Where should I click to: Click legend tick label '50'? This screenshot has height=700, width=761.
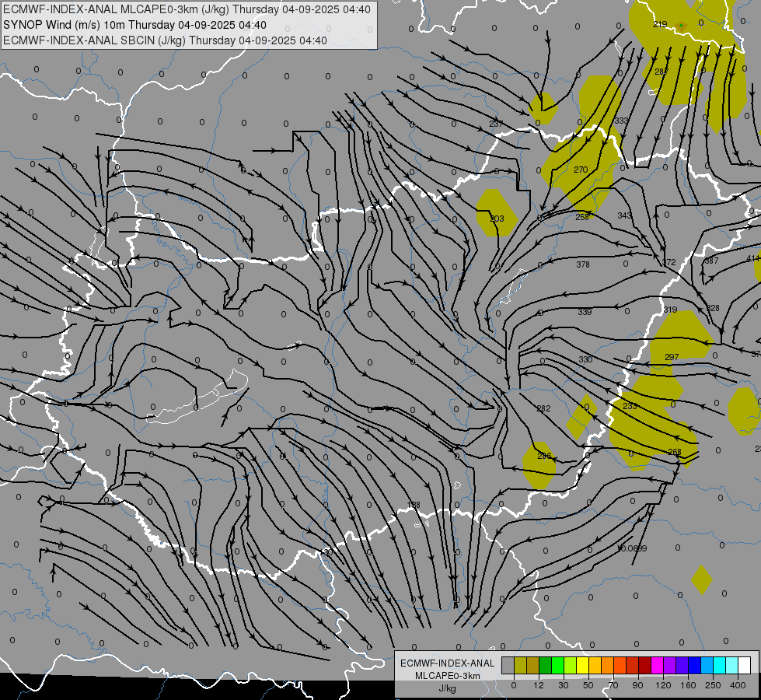[x=588, y=685]
